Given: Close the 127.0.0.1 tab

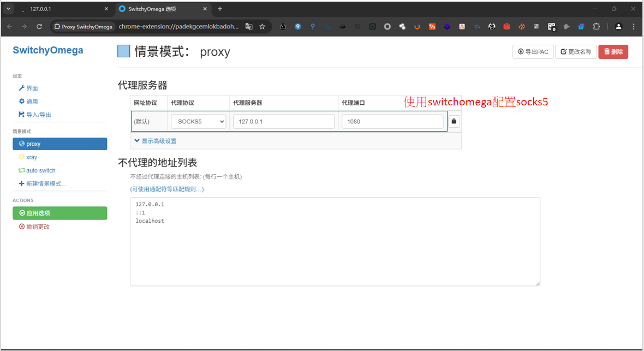Looking at the screenshot, I should [x=106, y=9].
